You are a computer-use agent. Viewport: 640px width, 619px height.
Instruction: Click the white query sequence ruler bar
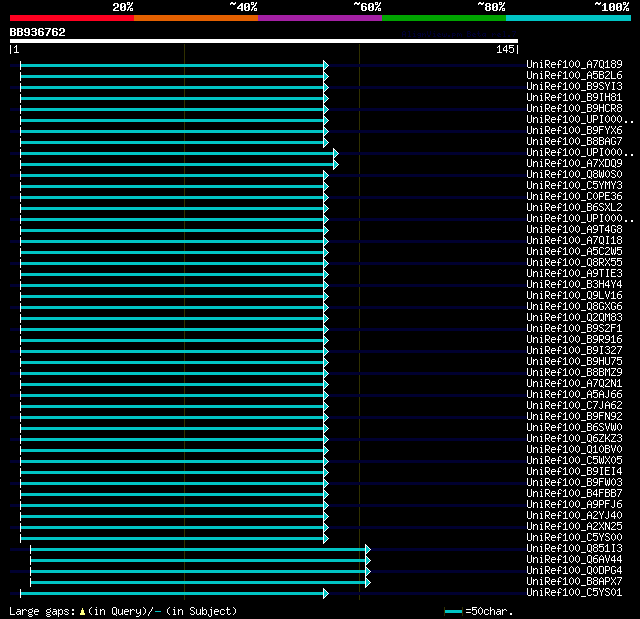264,41
